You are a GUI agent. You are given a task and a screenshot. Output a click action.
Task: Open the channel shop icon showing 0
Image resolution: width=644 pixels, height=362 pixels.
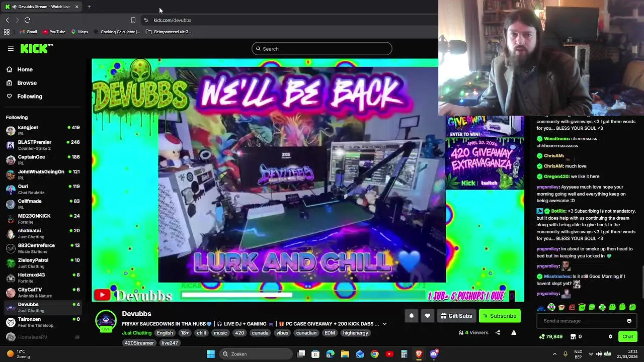(x=576, y=336)
